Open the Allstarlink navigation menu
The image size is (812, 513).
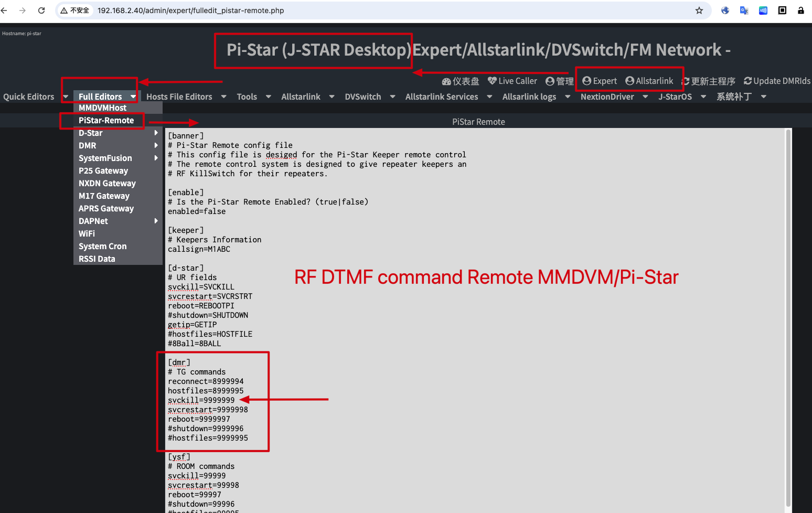(x=301, y=97)
